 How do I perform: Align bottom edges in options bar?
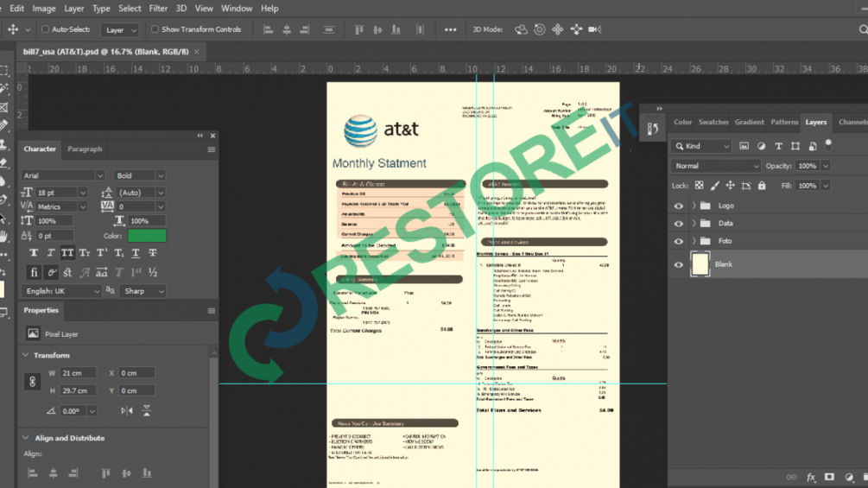click(396, 29)
